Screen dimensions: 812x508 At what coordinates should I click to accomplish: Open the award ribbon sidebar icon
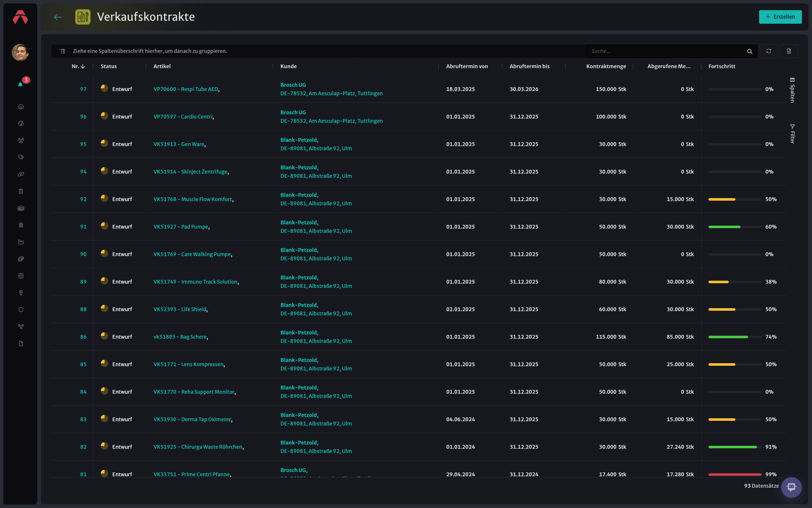(x=21, y=225)
